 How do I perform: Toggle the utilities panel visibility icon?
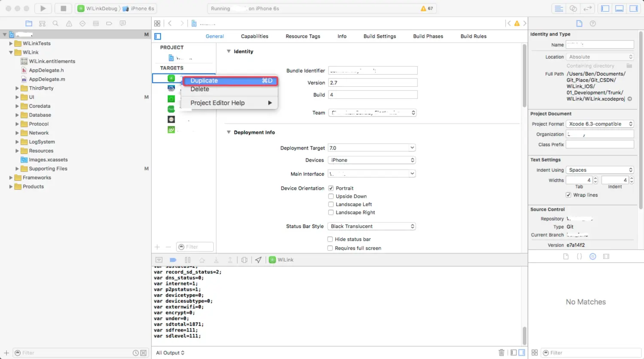(634, 9)
